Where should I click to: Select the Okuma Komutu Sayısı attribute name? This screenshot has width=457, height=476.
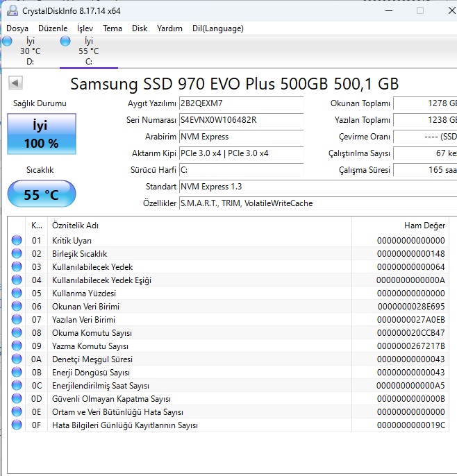tap(92, 333)
